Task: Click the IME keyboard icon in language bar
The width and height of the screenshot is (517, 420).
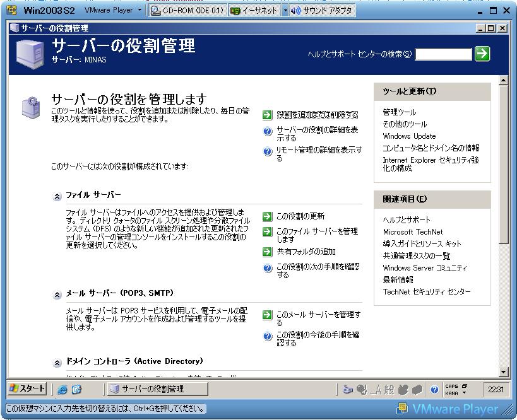Action: (x=347, y=390)
